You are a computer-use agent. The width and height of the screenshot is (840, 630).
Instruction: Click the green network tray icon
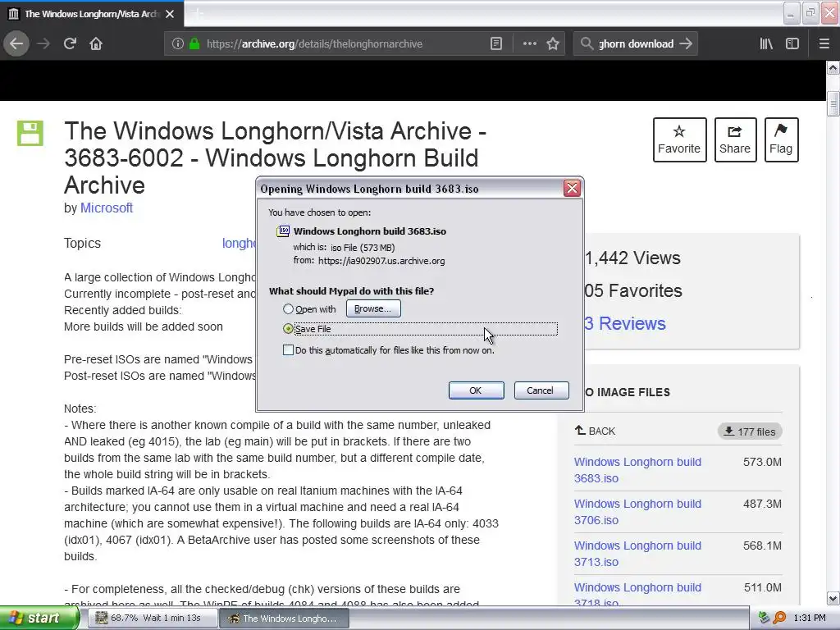(764, 619)
